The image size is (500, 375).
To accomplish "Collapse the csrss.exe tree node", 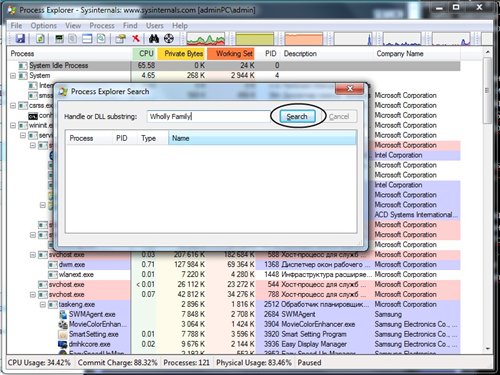I will point(13,106).
